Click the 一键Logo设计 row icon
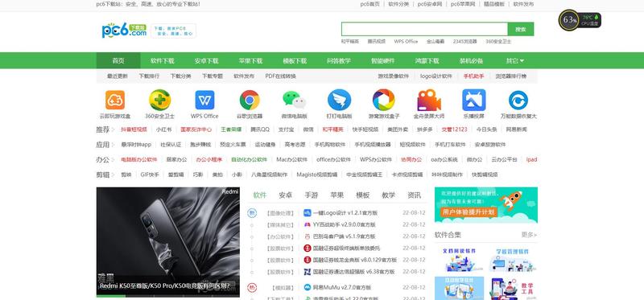This screenshot has height=300, width=644. [x=308, y=213]
